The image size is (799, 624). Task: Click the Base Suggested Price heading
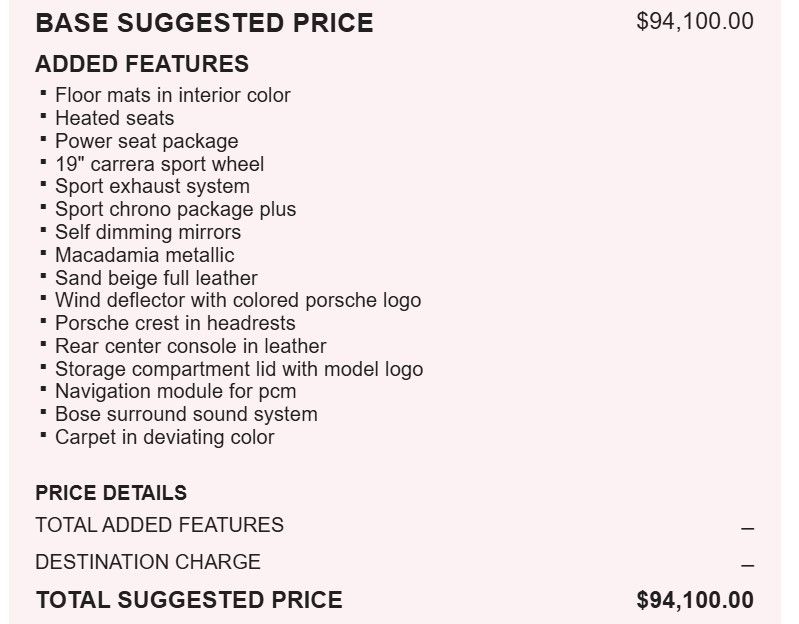[x=204, y=23]
